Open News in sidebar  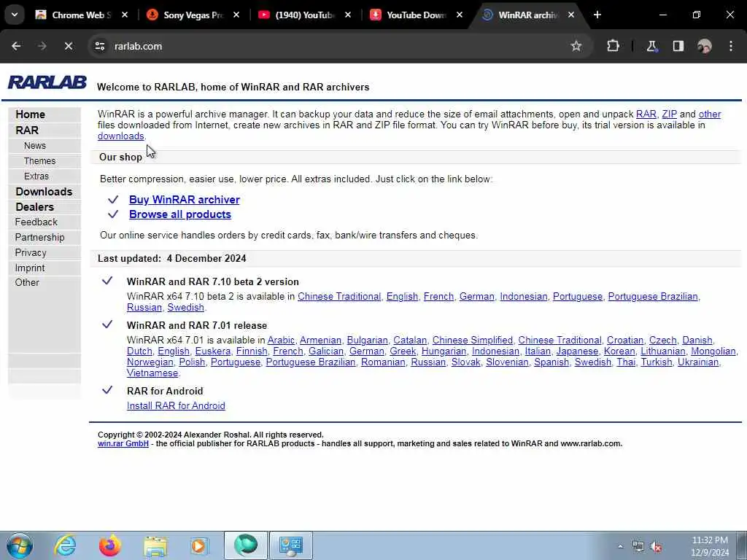pos(35,146)
